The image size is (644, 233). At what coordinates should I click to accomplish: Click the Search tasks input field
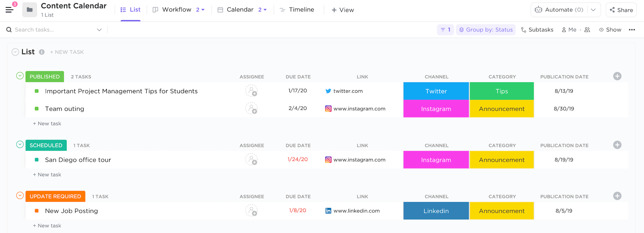click(x=51, y=30)
